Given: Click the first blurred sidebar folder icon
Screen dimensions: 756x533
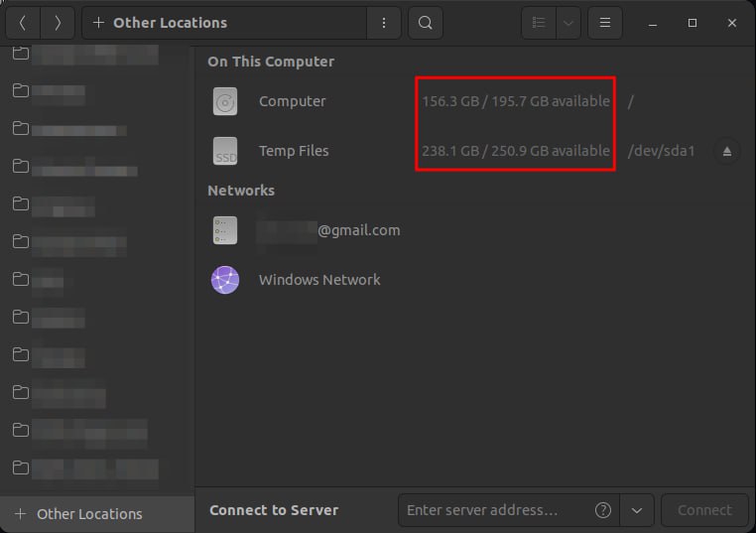Looking at the screenshot, I should 20,53.
